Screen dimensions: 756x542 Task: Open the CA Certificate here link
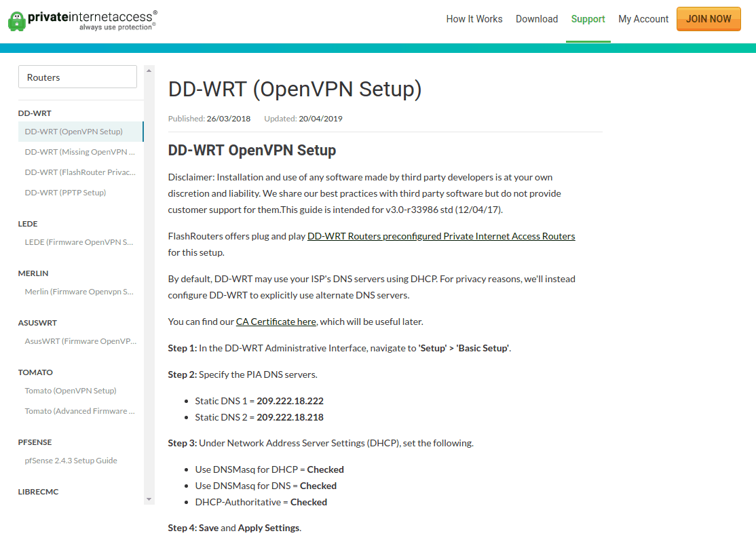pyautogui.click(x=276, y=322)
